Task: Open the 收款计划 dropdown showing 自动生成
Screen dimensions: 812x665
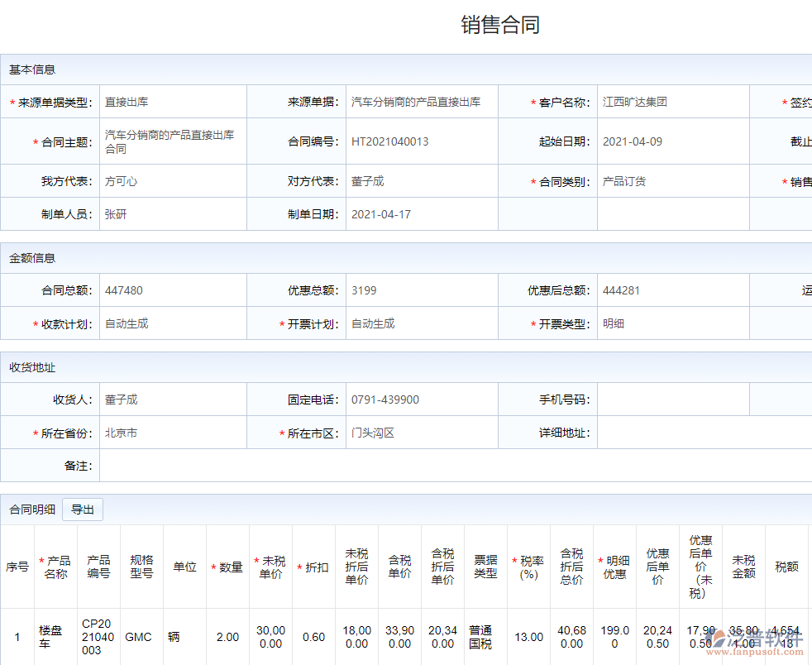Action: pyautogui.click(x=174, y=323)
